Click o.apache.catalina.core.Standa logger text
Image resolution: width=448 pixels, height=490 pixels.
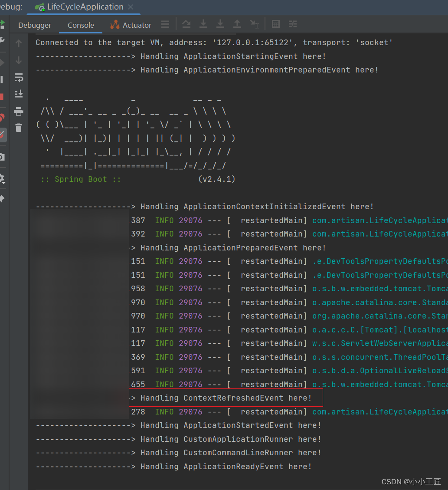(380, 302)
